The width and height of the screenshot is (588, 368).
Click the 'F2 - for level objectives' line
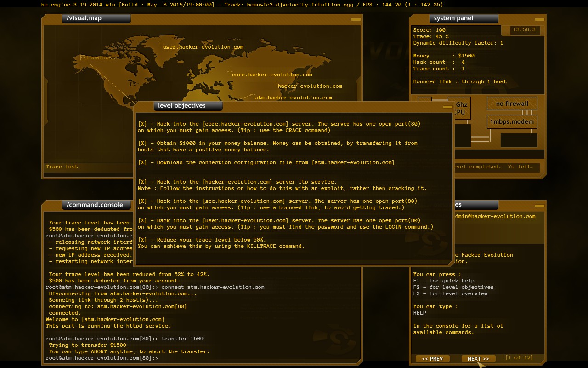453,287
